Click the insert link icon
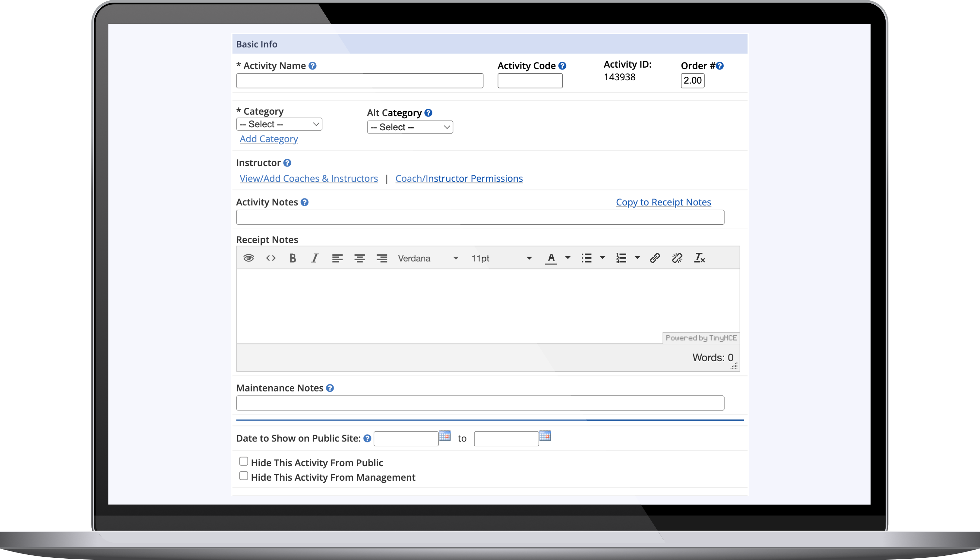This screenshot has height=560, width=980. (x=655, y=258)
